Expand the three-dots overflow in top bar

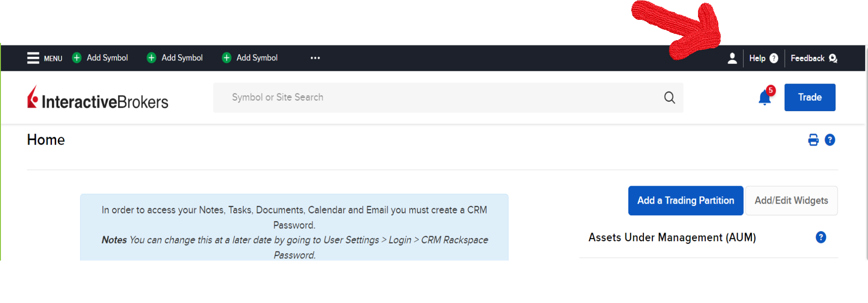tap(315, 58)
